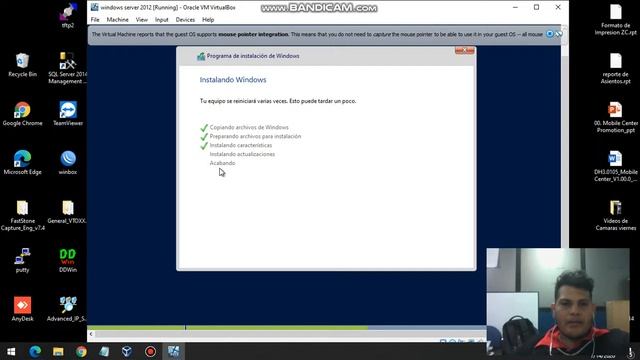Open Edge from the taskbar
This screenshot has width=640, height=360.
[35, 351]
